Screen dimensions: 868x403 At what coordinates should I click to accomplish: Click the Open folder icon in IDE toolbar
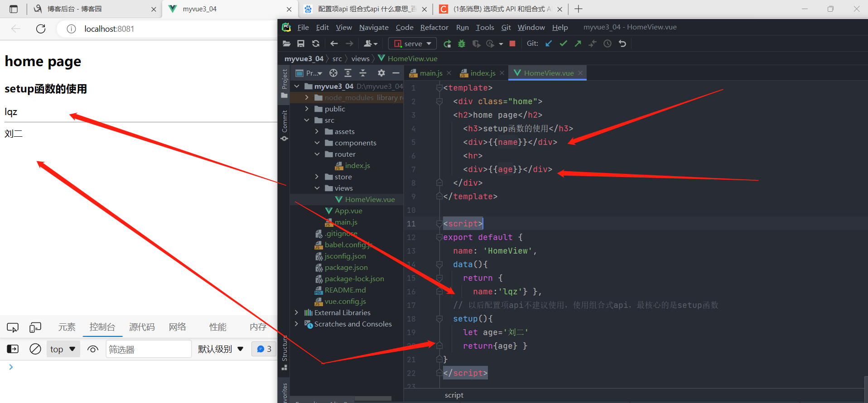pos(286,43)
